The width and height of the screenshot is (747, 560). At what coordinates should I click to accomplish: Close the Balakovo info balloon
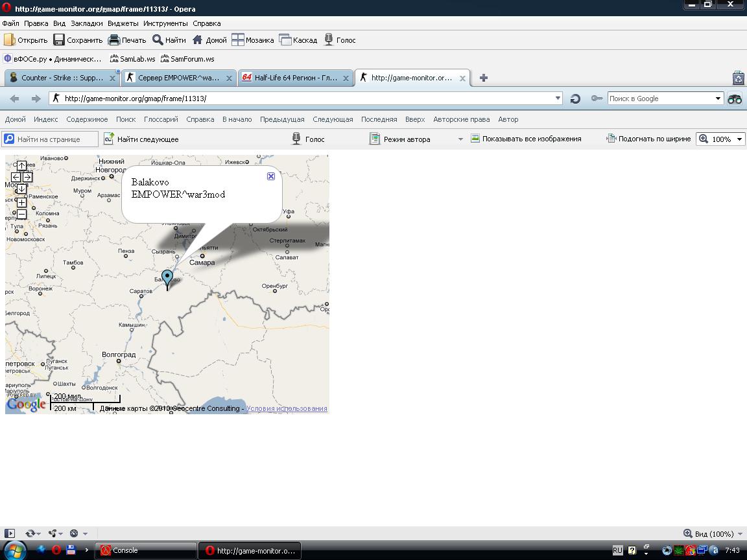[271, 176]
